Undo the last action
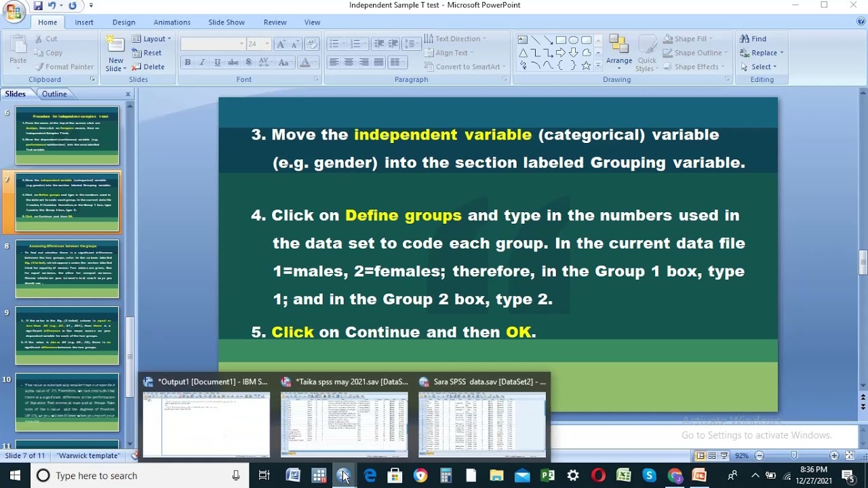868x488 pixels. [x=52, y=5]
